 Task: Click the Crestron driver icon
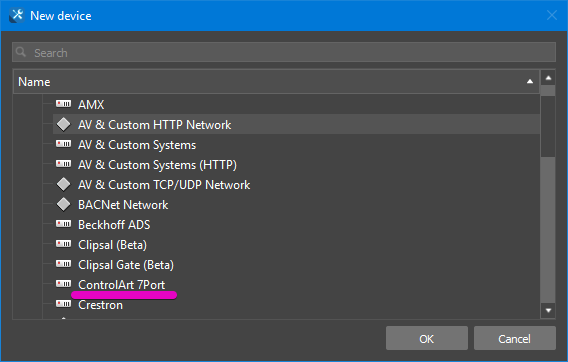coord(63,304)
